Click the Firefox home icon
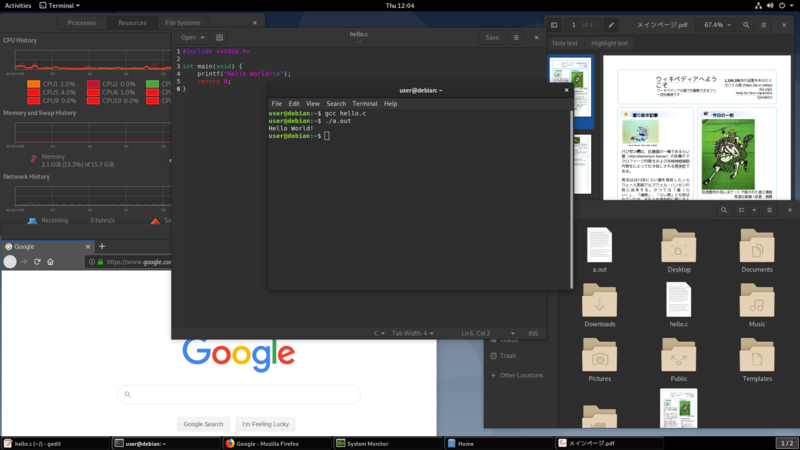The image size is (800, 450). (50, 262)
